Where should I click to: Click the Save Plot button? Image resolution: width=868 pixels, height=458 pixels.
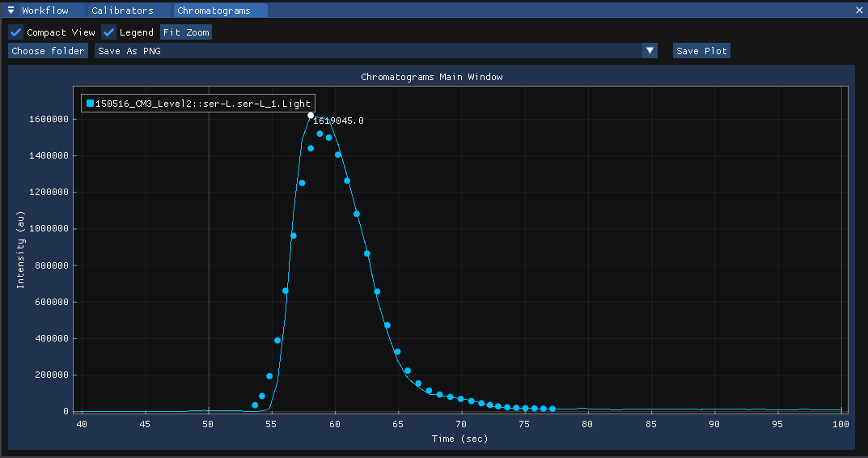[x=701, y=51]
